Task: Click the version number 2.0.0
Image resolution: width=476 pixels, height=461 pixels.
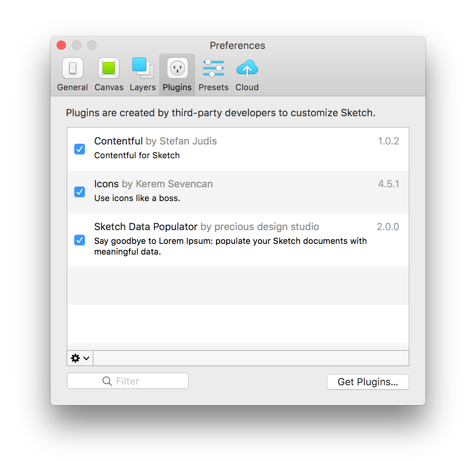Action: 388,227
